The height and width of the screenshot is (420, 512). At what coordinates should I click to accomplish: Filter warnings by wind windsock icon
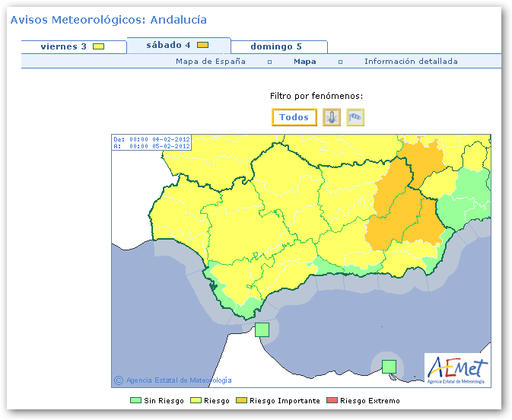[355, 117]
